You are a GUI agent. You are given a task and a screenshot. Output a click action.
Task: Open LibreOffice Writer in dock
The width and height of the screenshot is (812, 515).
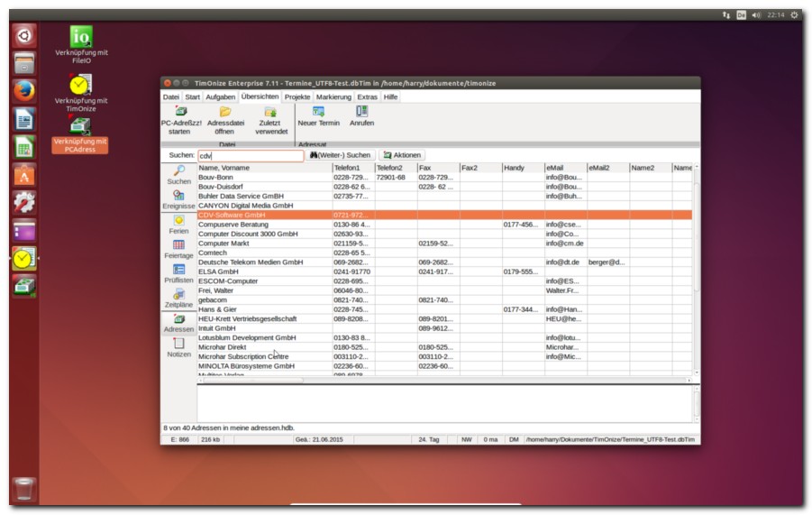point(23,119)
